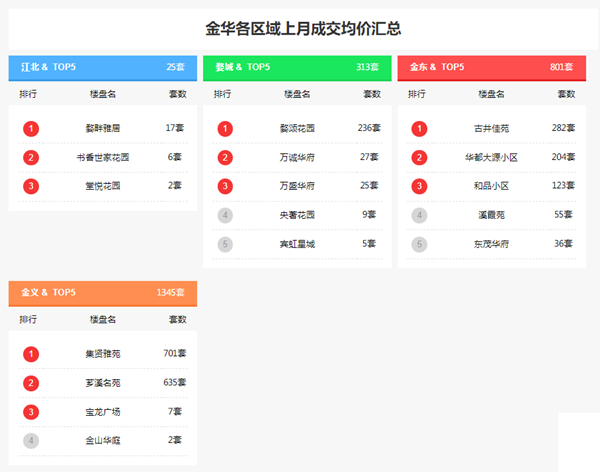600x472 pixels.
Task: Click gray rank 4 badge beside 金山华庭
Action: coord(31,440)
